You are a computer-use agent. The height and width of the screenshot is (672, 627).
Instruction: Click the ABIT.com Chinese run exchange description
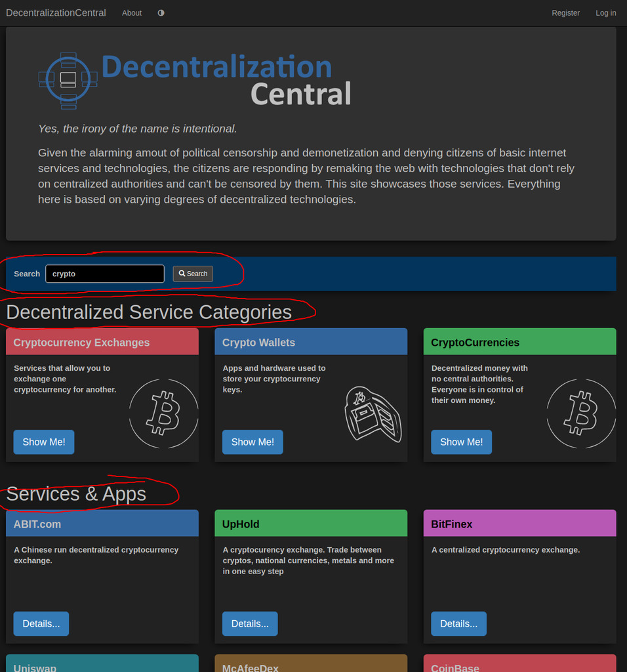pyautogui.click(x=96, y=555)
